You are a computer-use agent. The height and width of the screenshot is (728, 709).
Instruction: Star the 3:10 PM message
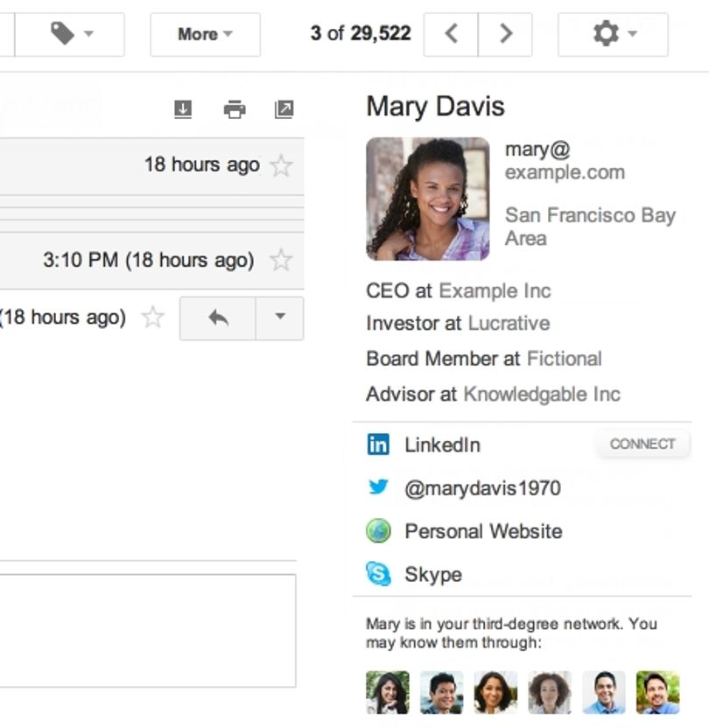click(281, 260)
